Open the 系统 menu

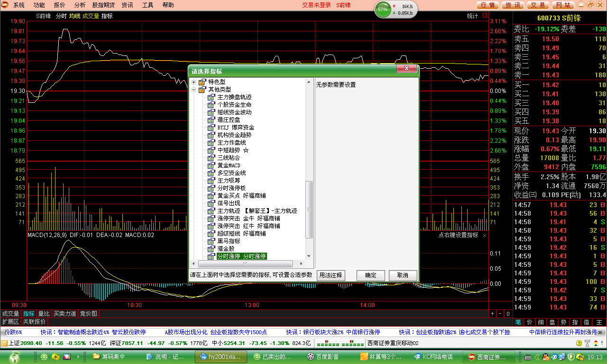point(19,5)
